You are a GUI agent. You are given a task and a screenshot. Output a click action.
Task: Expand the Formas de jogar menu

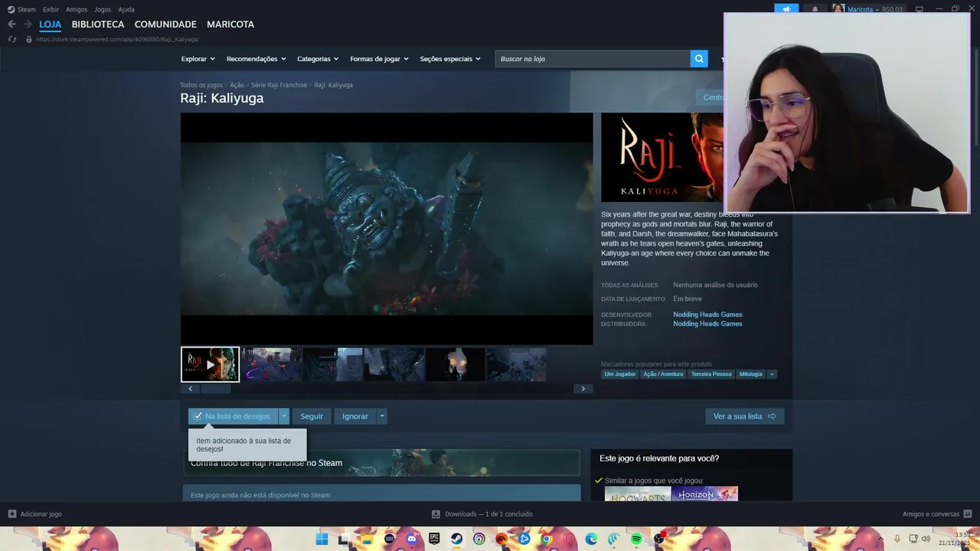point(380,59)
